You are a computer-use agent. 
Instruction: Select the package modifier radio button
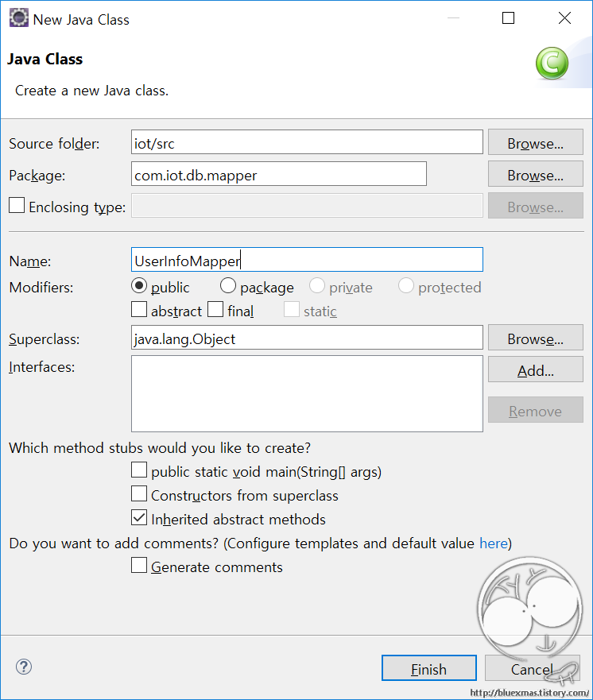227,285
